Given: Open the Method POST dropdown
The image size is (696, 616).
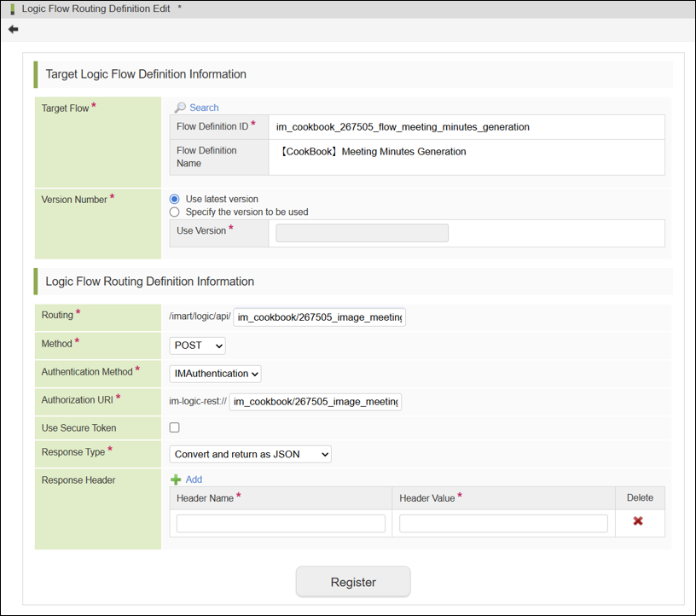Looking at the screenshot, I should (197, 346).
